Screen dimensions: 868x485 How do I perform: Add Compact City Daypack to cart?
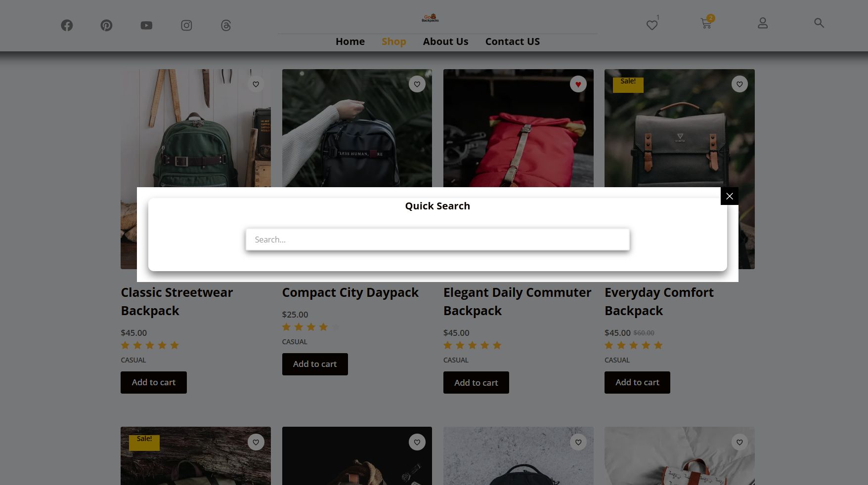pyautogui.click(x=315, y=364)
